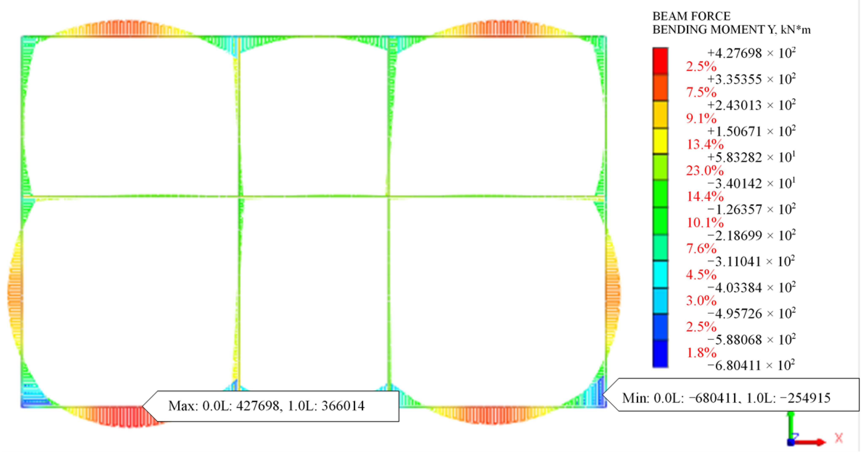Click the lime-green legend color band
868x466 pixels.
[x=660, y=167]
